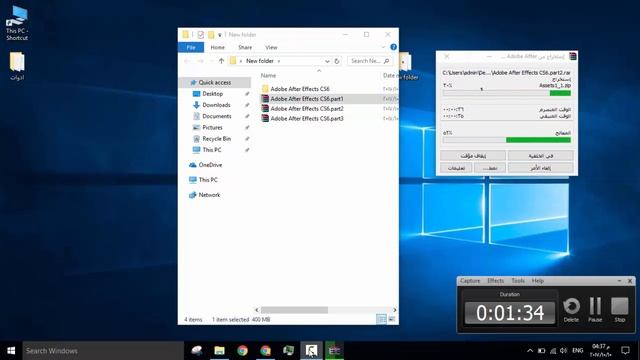The image size is (640, 360).
Task: Go up one folder level
Action: [x=221, y=61]
